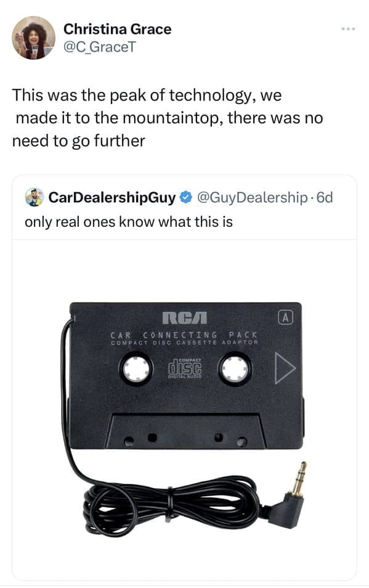Image resolution: width=369 pixels, height=588 pixels.
Task: Click the left cassette reel hub
Action: [x=136, y=369]
